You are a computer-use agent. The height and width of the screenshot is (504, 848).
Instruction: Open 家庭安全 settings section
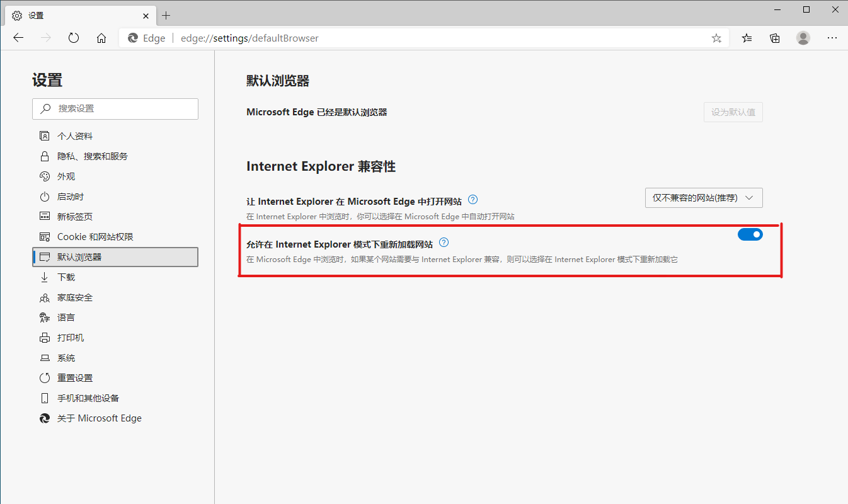(x=115, y=297)
